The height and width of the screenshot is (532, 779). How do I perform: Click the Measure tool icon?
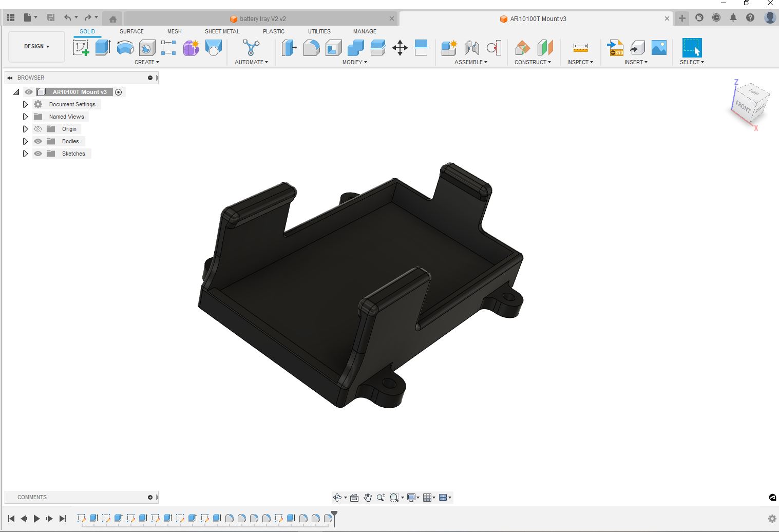click(x=580, y=48)
